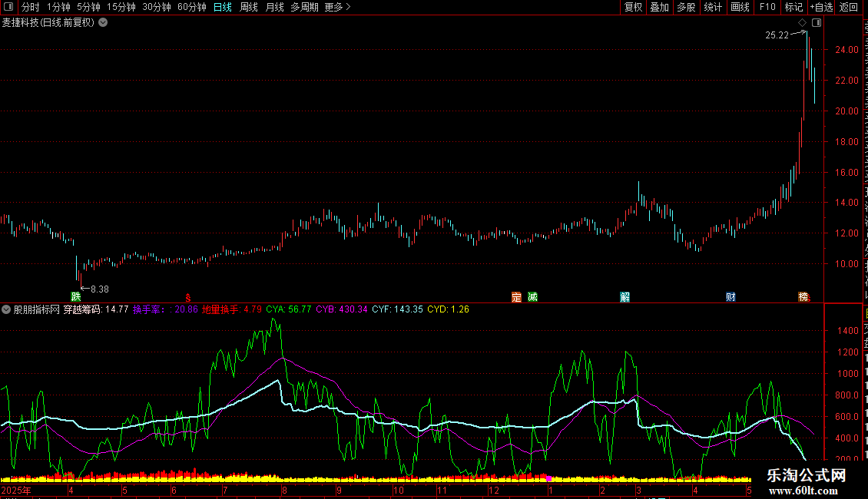Click the 穿越筹码: 14.77 indicator value

(96, 309)
